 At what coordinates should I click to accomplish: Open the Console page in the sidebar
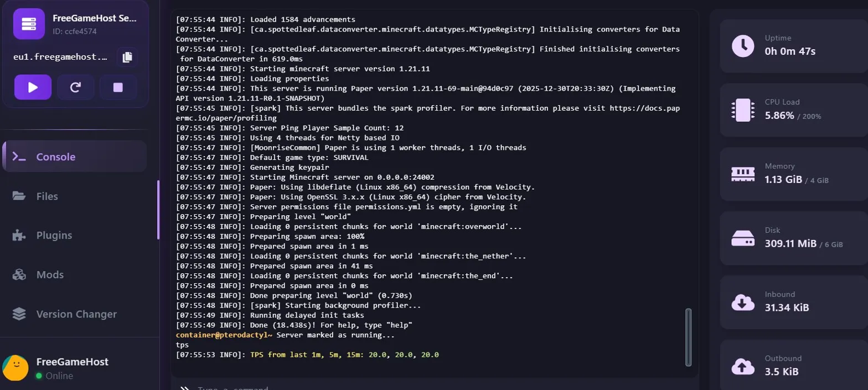coord(75,157)
